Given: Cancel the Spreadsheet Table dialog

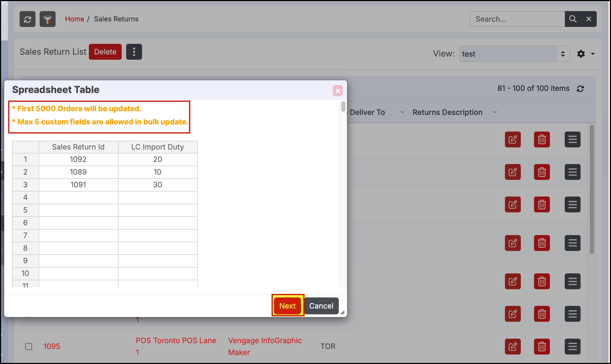Looking at the screenshot, I should [321, 306].
